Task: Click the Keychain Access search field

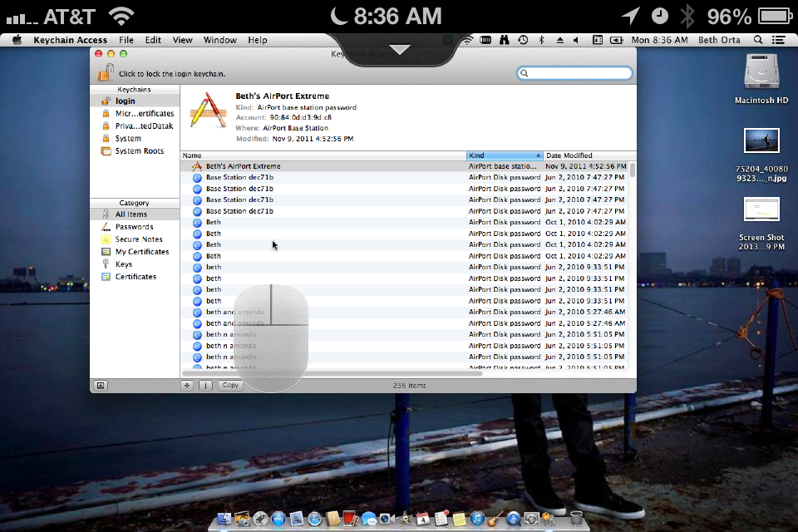Action: coord(574,73)
